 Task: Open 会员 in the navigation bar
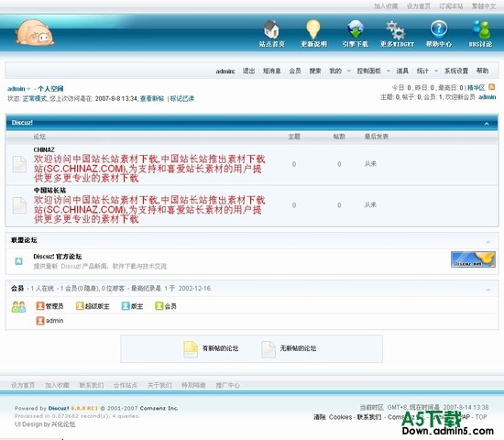[295, 71]
